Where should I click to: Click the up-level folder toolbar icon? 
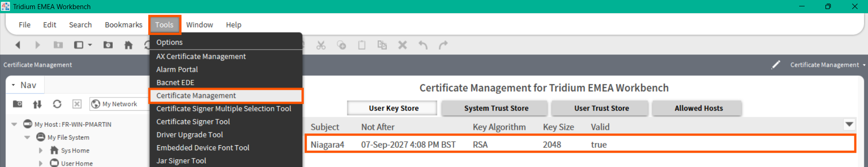pos(58,45)
